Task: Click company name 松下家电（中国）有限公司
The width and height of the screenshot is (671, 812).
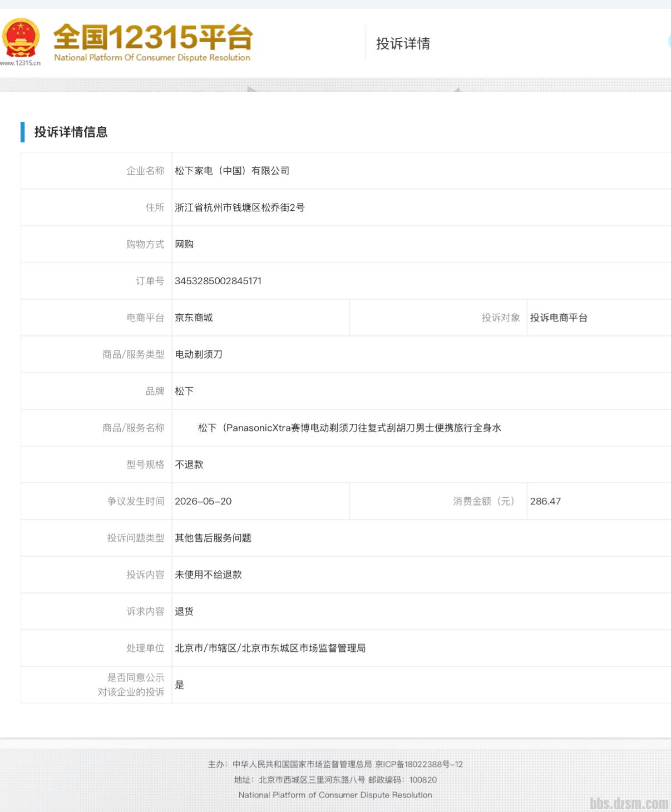Action: [x=232, y=171]
